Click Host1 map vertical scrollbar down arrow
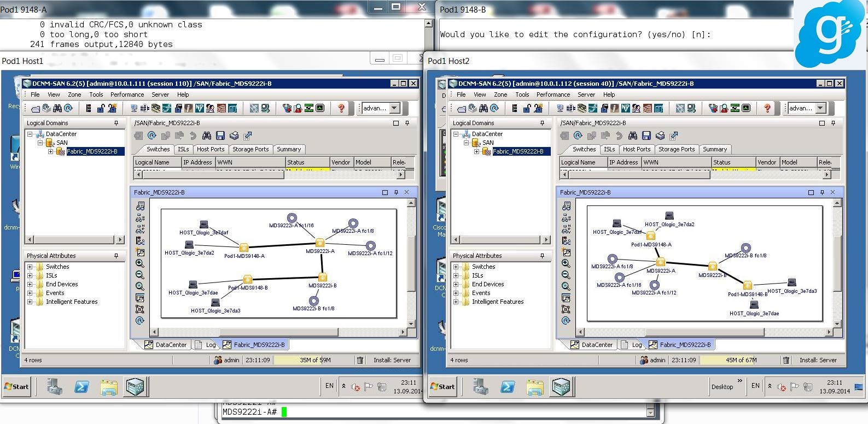This screenshot has width=868, height=424. tap(411, 323)
